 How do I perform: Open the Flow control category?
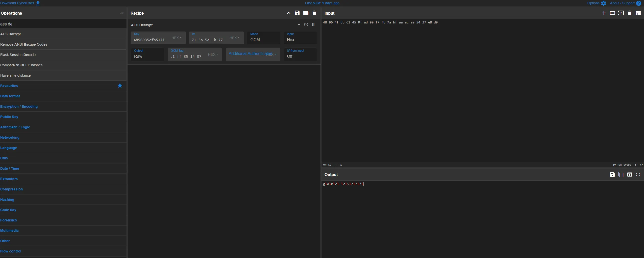pos(63,251)
